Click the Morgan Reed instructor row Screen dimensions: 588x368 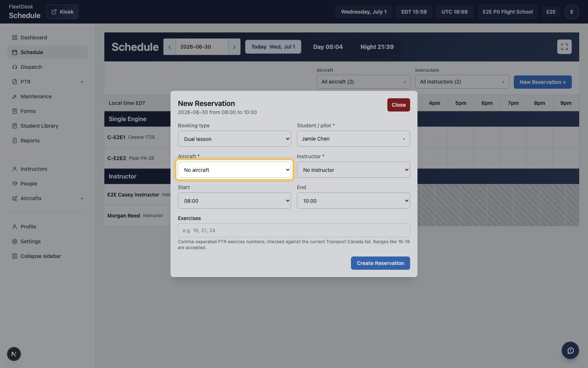click(x=137, y=216)
